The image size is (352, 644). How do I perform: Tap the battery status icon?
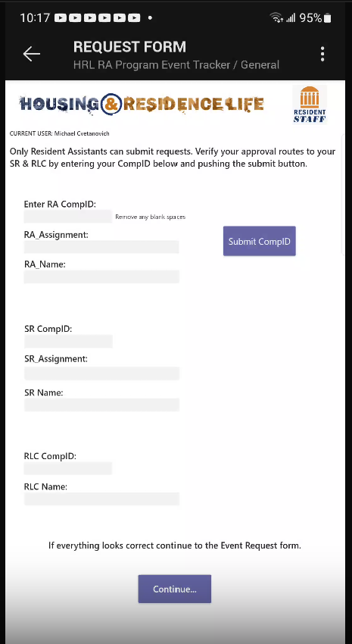(327, 18)
